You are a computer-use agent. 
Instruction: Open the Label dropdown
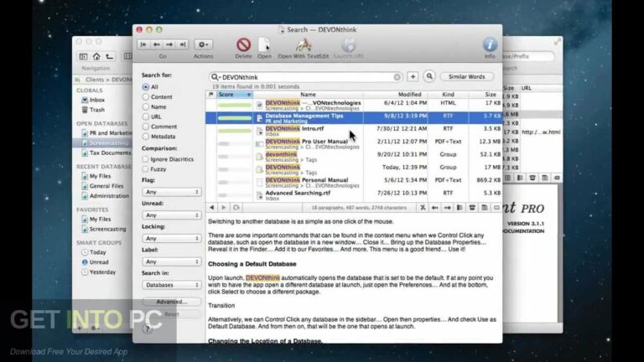pos(171,261)
